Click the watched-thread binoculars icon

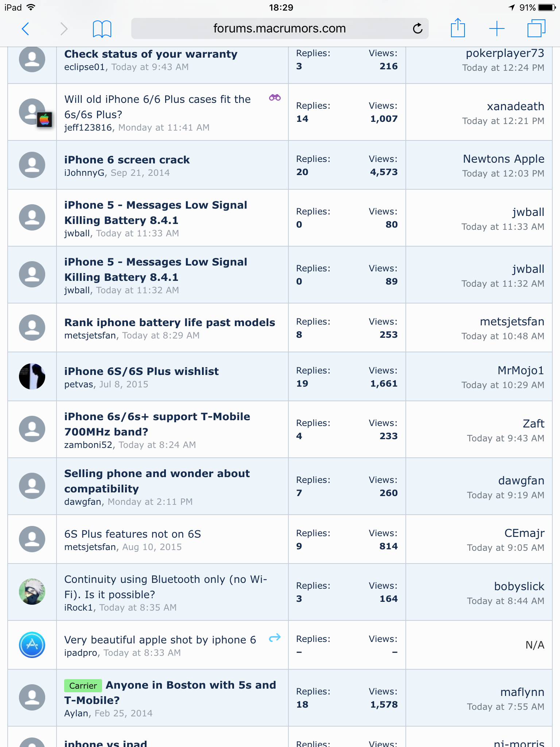click(x=275, y=98)
